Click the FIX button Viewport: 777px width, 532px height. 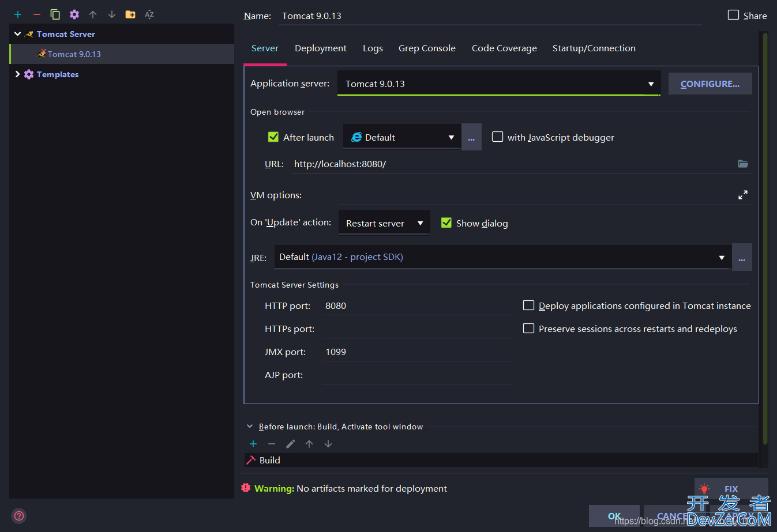coord(731,489)
